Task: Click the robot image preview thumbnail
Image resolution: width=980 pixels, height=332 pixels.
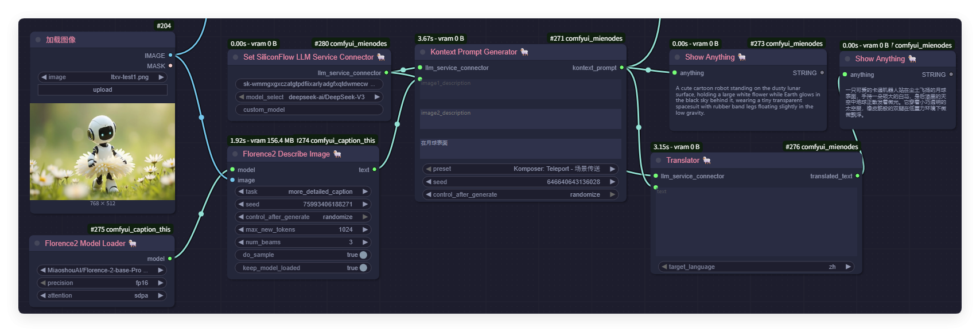Action: pos(102,151)
